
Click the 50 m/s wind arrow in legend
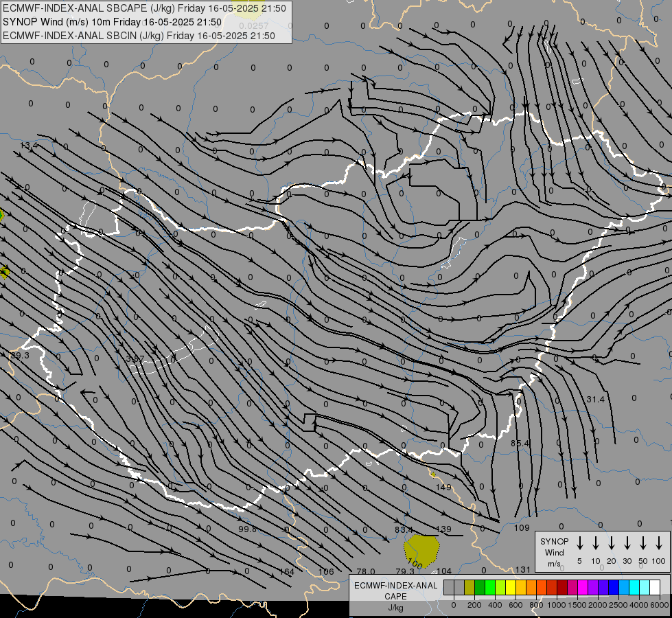[643, 543]
